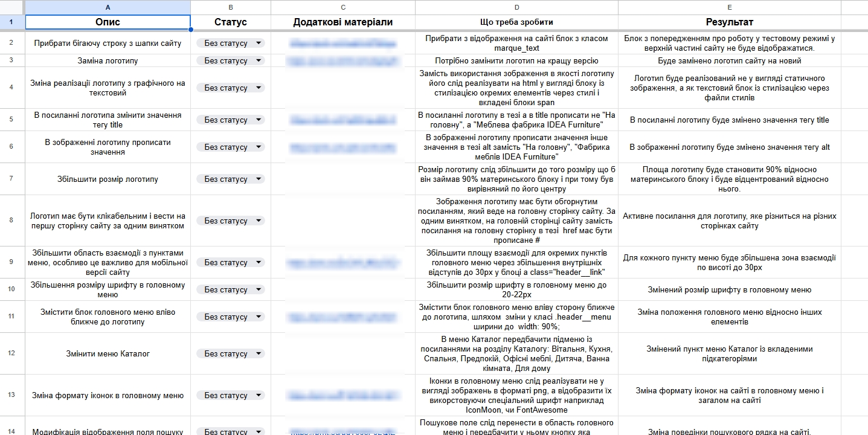The width and height of the screenshot is (868, 435).
Task: Click the "Результат" cell in row 12
Action: tap(729, 354)
